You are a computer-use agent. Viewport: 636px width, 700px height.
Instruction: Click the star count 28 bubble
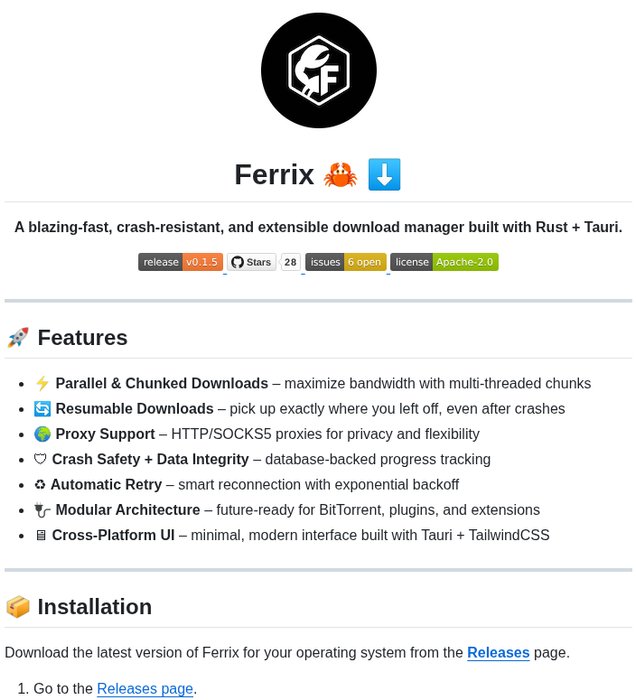pos(290,262)
